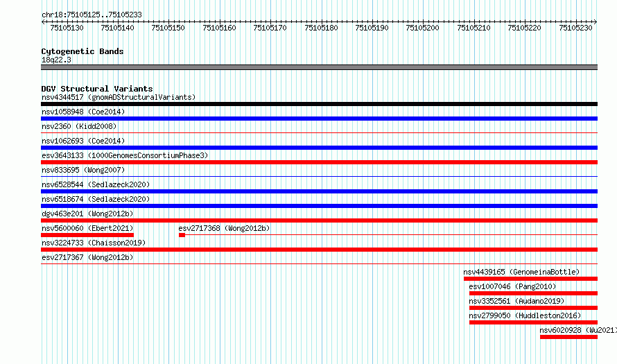Click the nsv6020928 (Wu2021) label
The width and height of the screenshot is (617, 364).
(578, 330)
